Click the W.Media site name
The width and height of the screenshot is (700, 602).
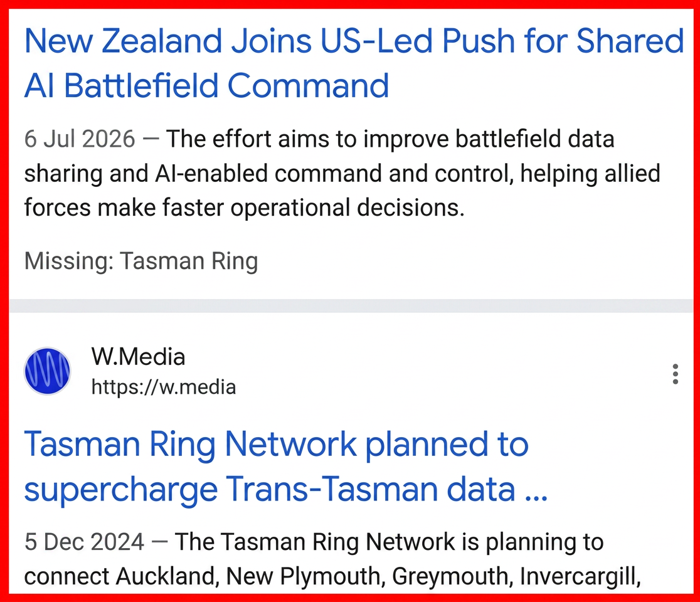pyautogui.click(x=138, y=357)
